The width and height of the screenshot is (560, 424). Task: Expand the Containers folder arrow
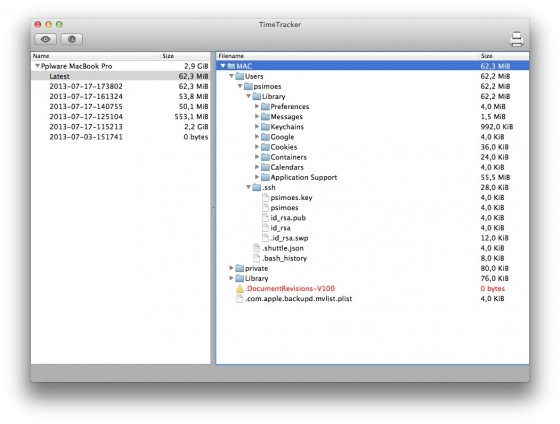point(257,157)
